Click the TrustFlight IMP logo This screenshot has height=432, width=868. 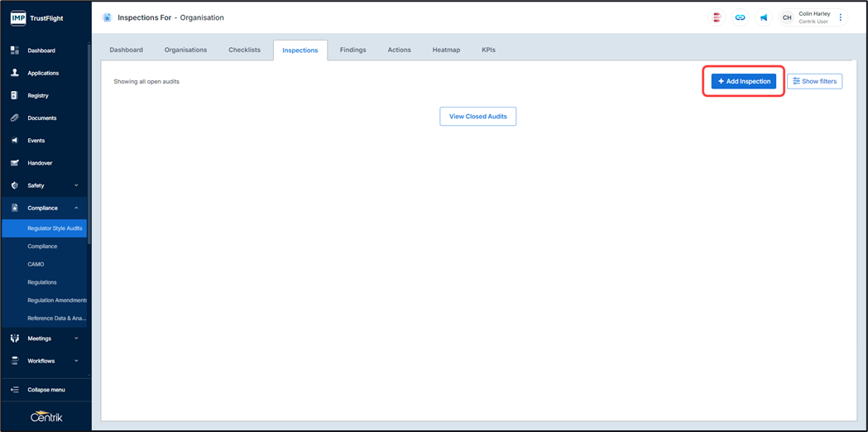36,17
